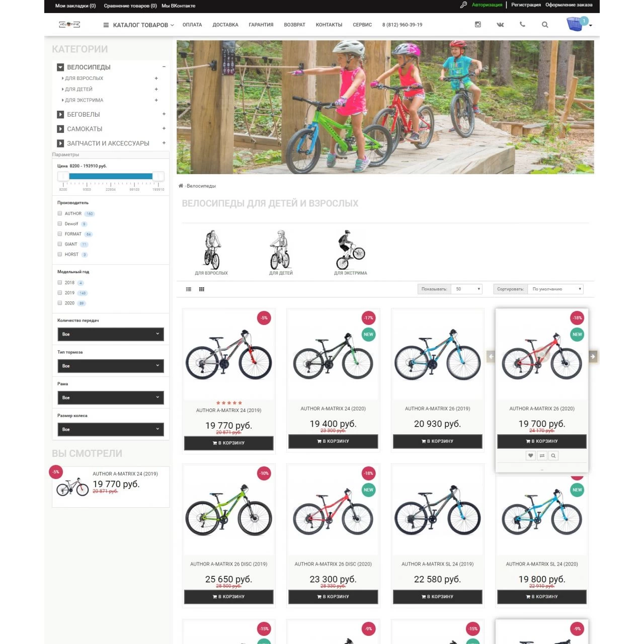Switch to grid view icon
The height and width of the screenshot is (644, 644).
point(202,289)
